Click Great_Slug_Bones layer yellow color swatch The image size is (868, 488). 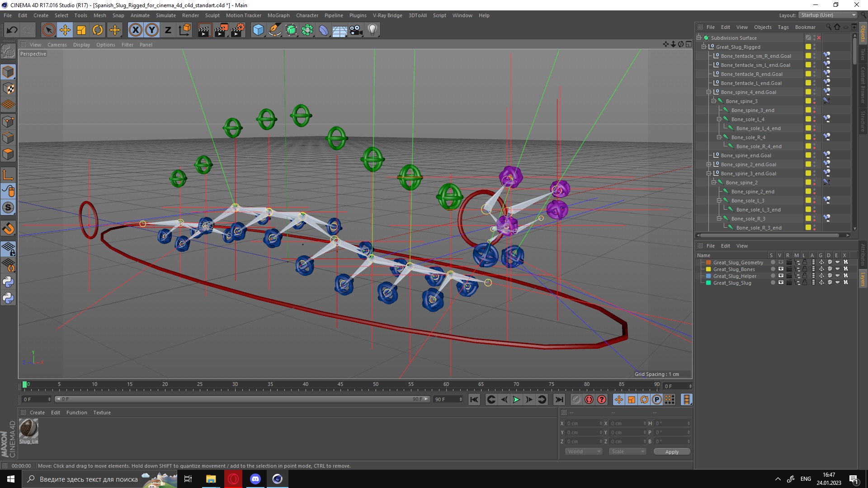pyautogui.click(x=708, y=269)
